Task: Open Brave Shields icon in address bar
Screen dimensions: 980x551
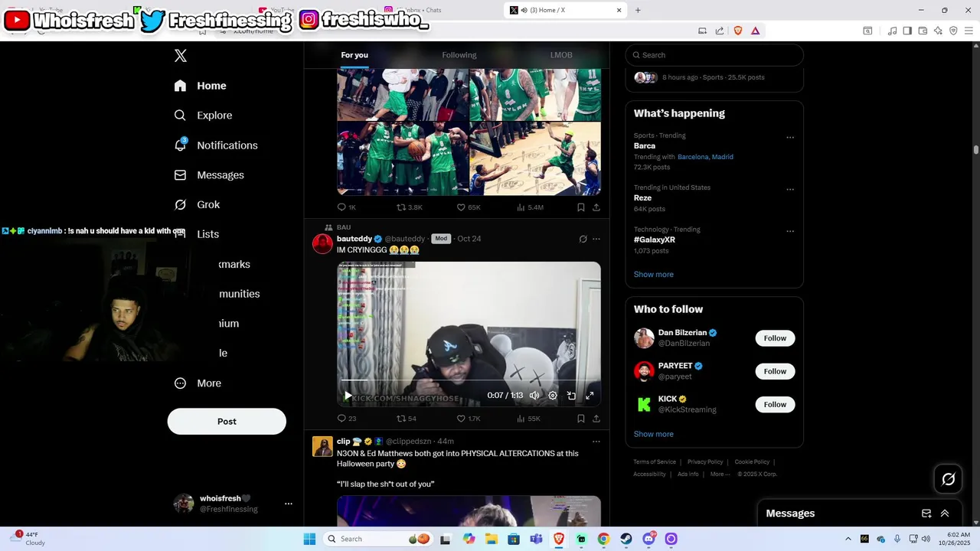Action: pyautogui.click(x=738, y=31)
